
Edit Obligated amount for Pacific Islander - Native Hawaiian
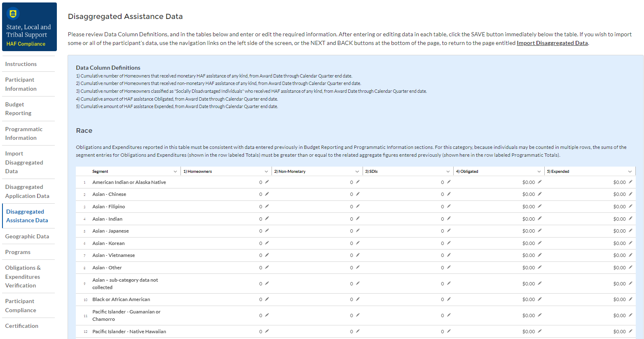(540, 331)
